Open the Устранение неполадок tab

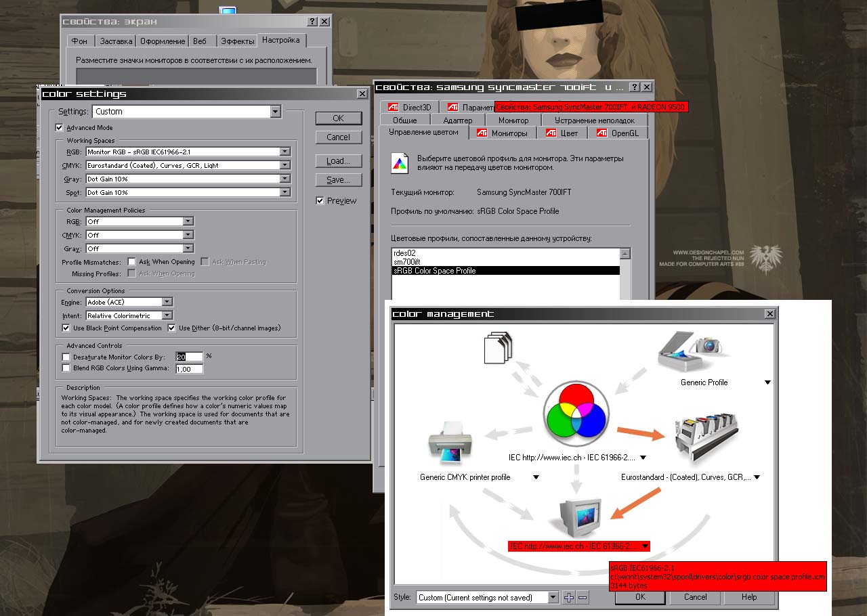pos(594,120)
